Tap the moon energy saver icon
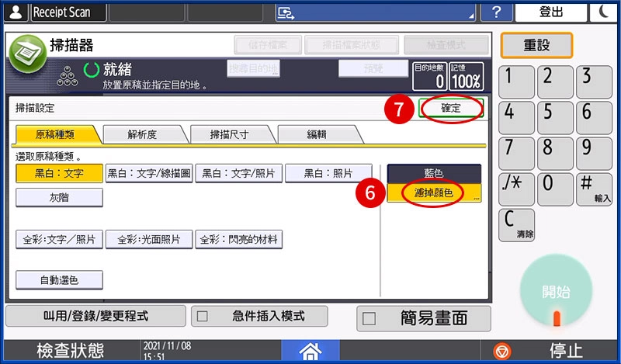Viewport: 621px width, 364px height. point(604,12)
